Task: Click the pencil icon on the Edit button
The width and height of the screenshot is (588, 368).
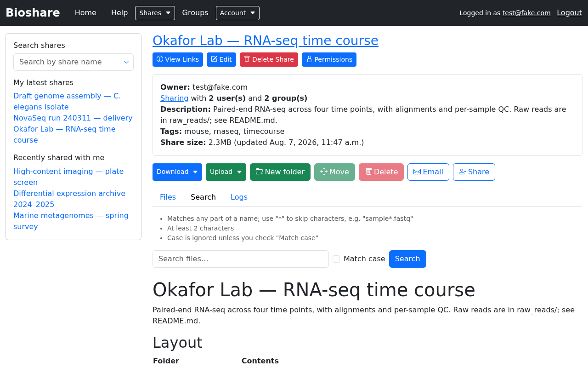Action: (x=214, y=59)
